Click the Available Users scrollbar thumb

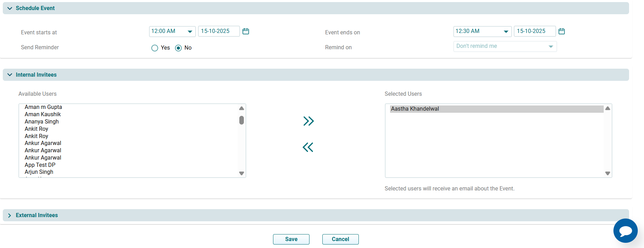click(x=241, y=120)
